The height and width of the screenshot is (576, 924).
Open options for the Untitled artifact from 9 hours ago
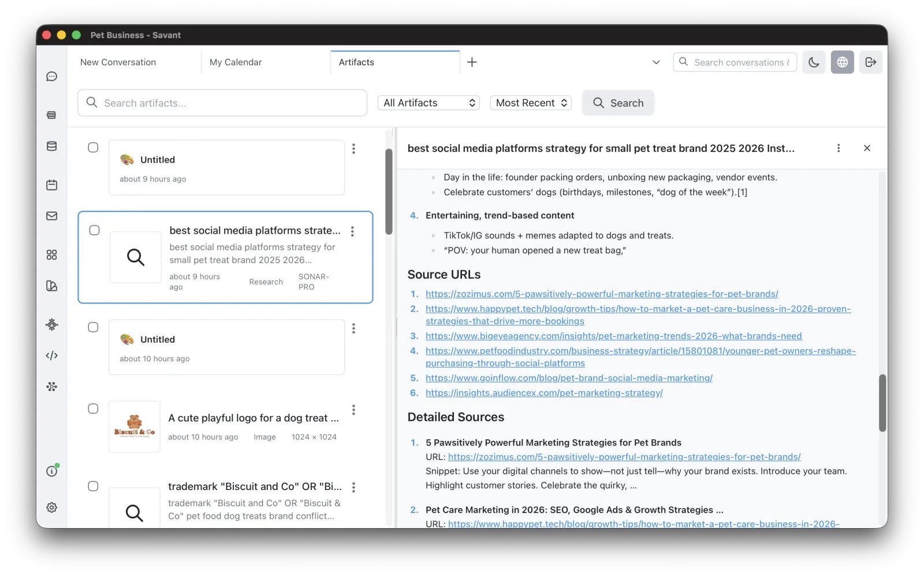coord(353,148)
